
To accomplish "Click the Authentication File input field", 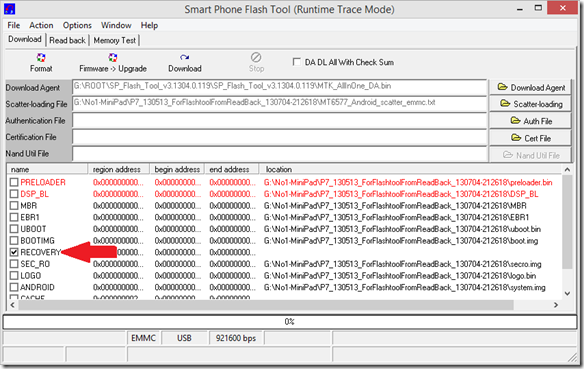I will 279,120.
